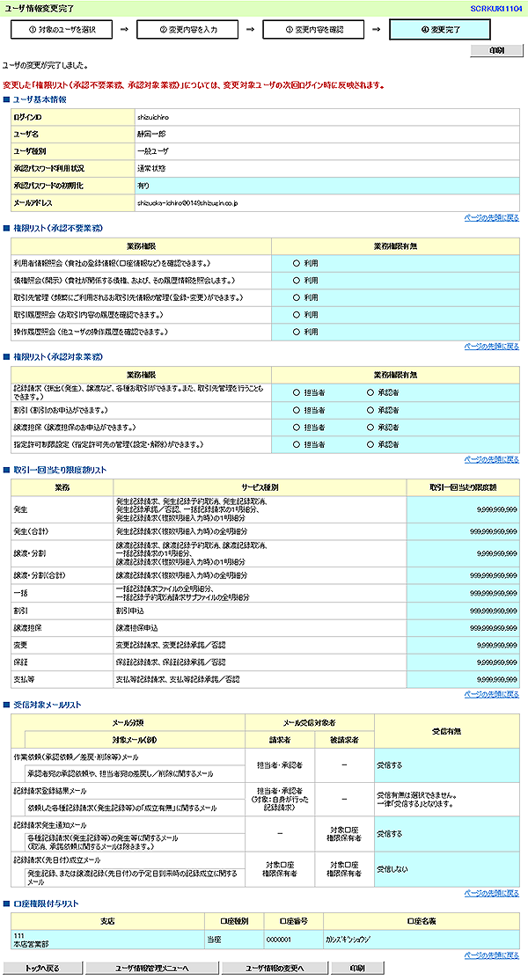Click step ③ 変更内容を確認

[x=313, y=29]
